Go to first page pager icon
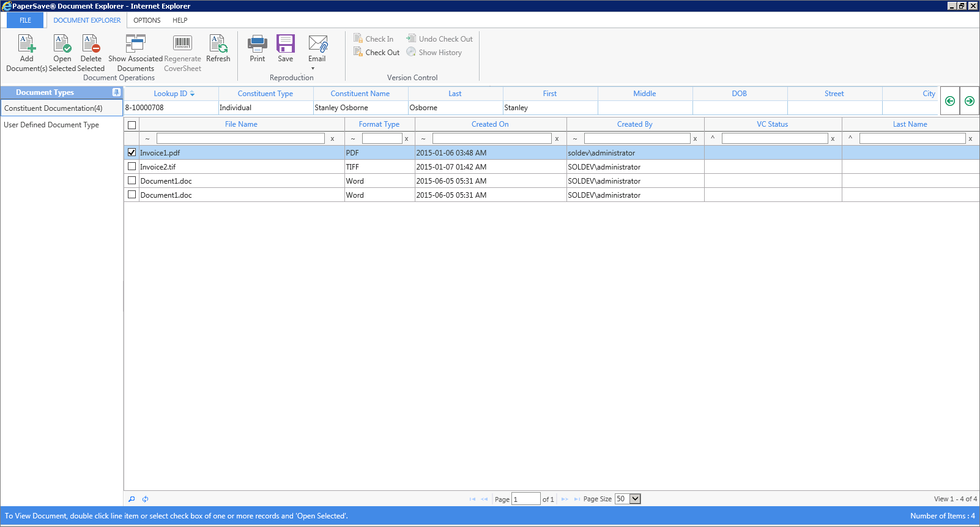 [x=472, y=499]
